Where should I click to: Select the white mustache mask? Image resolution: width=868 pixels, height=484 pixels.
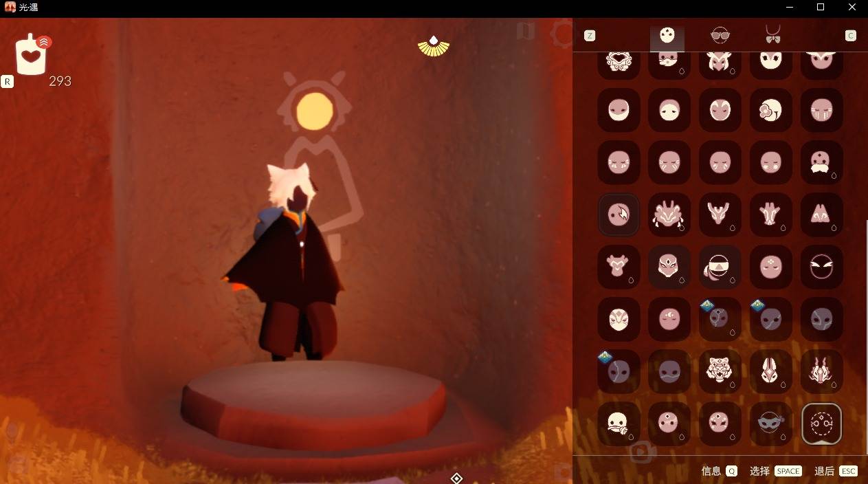click(821, 162)
